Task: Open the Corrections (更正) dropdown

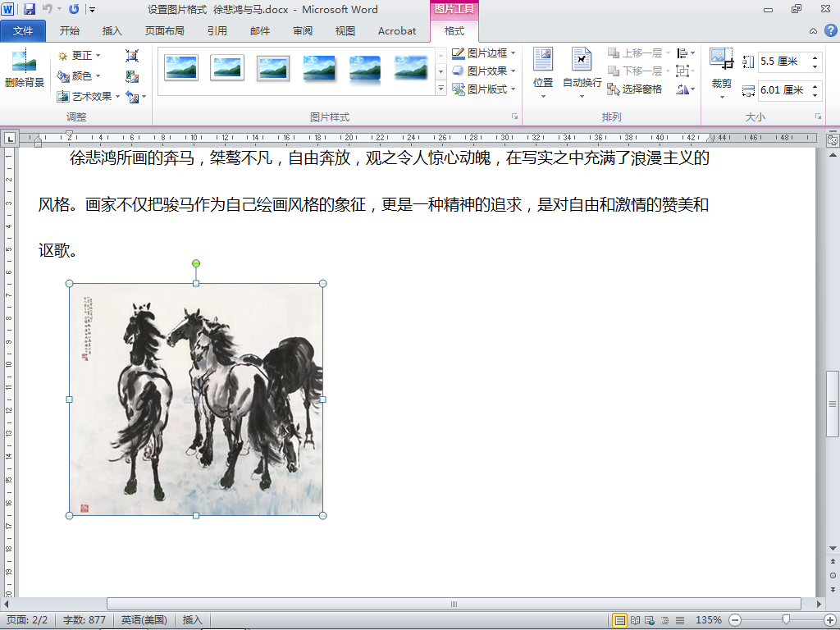Action: click(80, 56)
